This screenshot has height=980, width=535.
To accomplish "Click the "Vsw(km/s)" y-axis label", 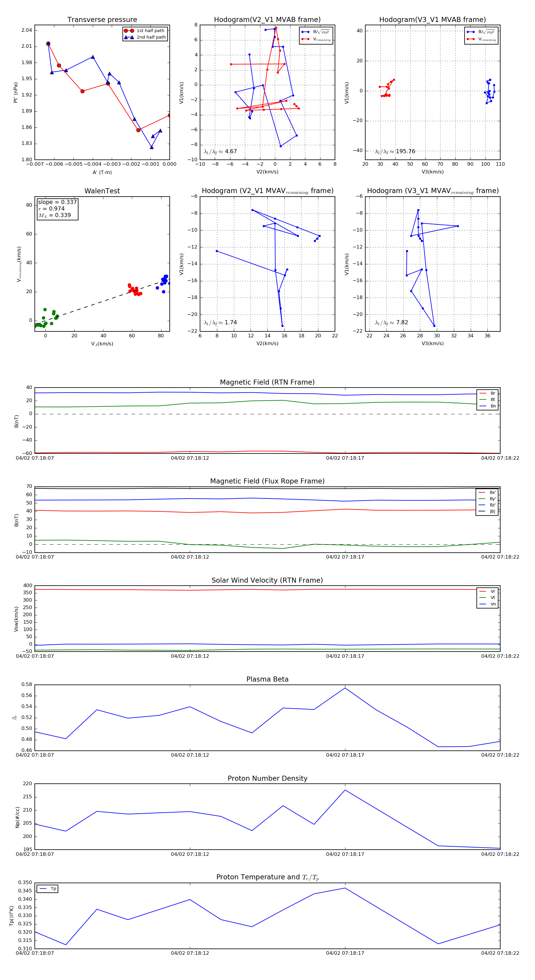I will click(16, 619).
